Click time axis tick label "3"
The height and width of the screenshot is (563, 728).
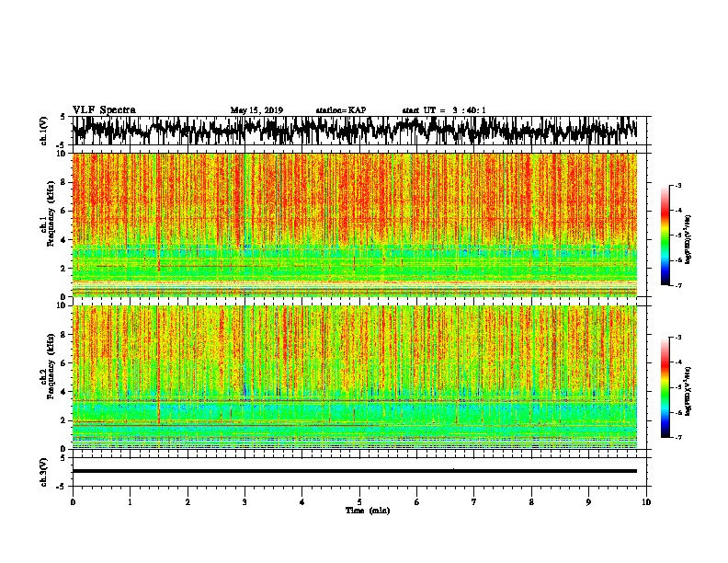[245, 502]
